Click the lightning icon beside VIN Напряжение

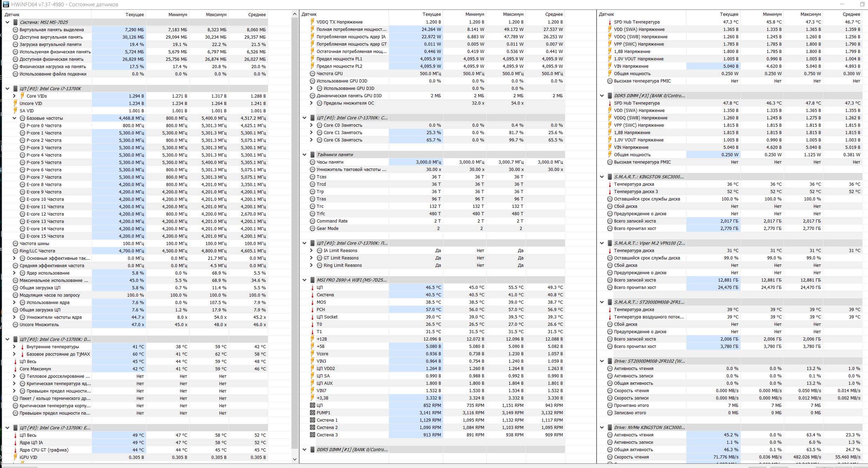pos(610,66)
